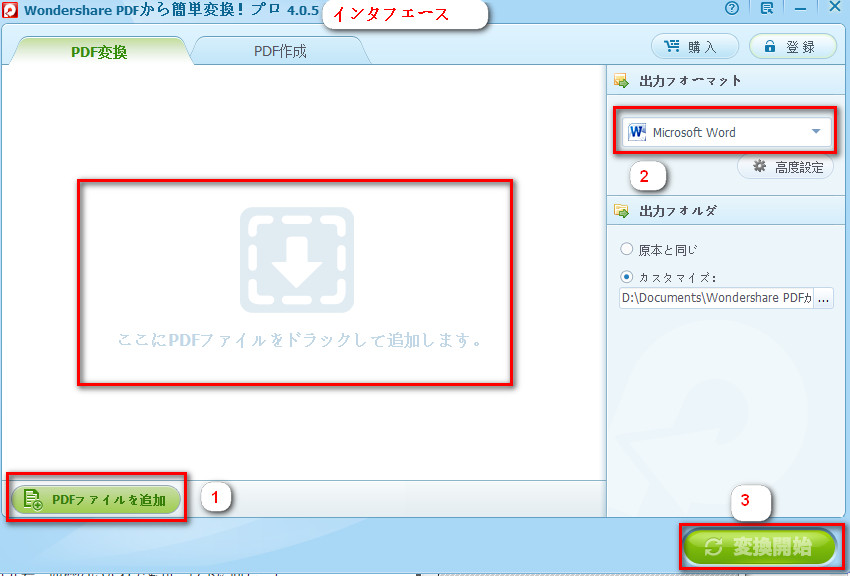850x576 pixels.
Task: Click the drag-and-drop download arrow icon
Action: [297, 260]
